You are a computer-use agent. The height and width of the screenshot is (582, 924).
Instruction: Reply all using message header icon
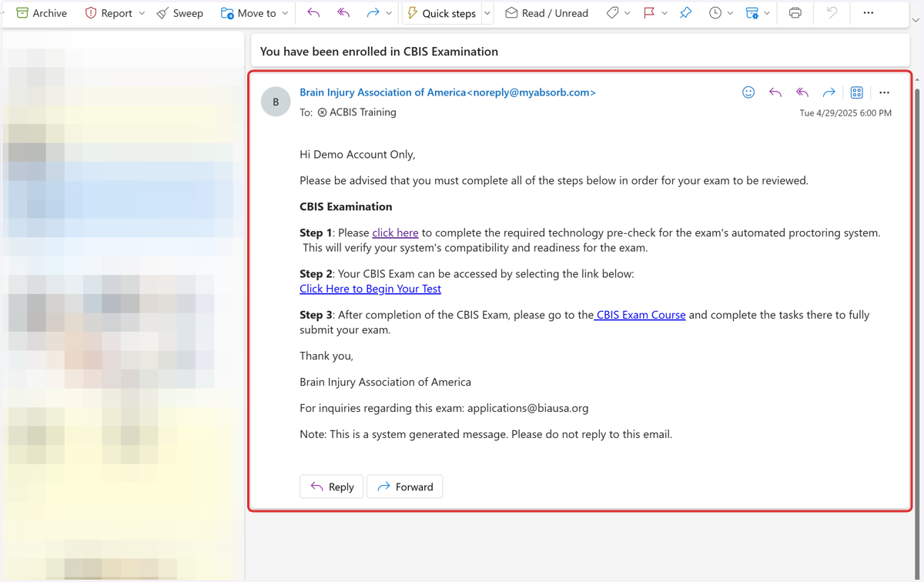[x=802, y=92]
